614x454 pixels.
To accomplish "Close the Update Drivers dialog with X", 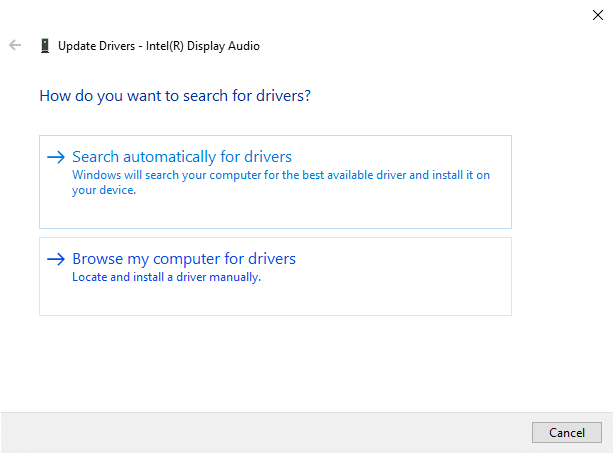I will 597,15.
